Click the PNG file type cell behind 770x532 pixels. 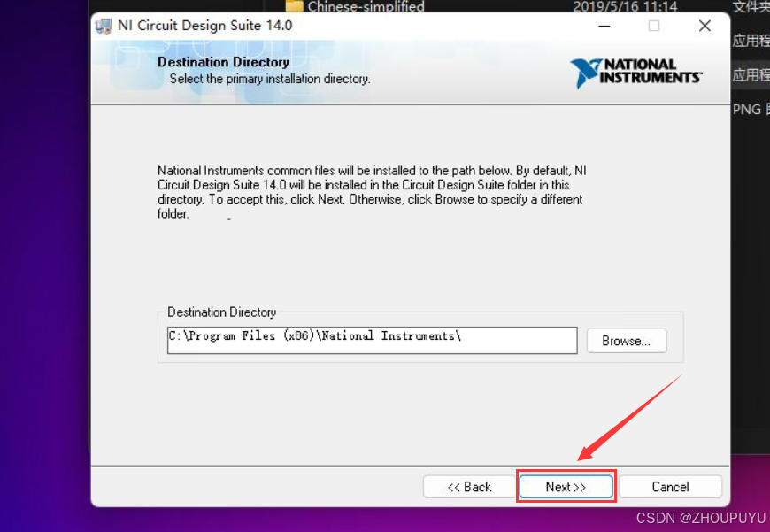click(x=751, y=109)
